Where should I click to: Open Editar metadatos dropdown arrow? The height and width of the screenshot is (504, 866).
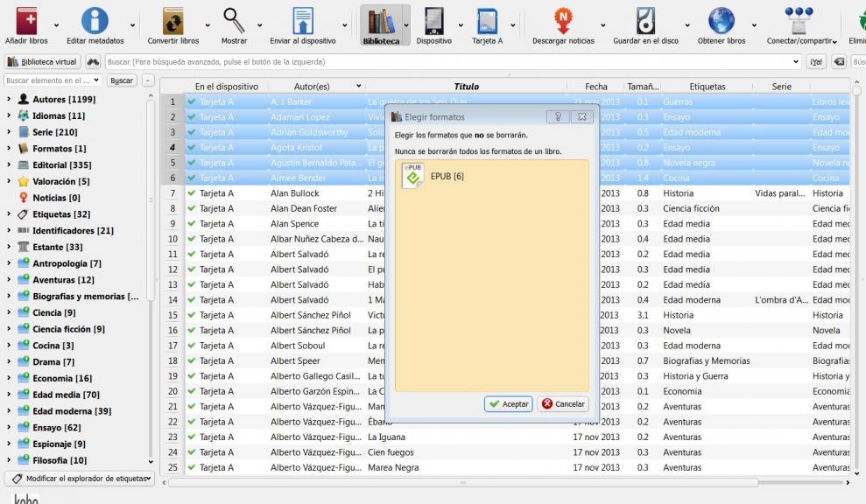tap(132, 25)
